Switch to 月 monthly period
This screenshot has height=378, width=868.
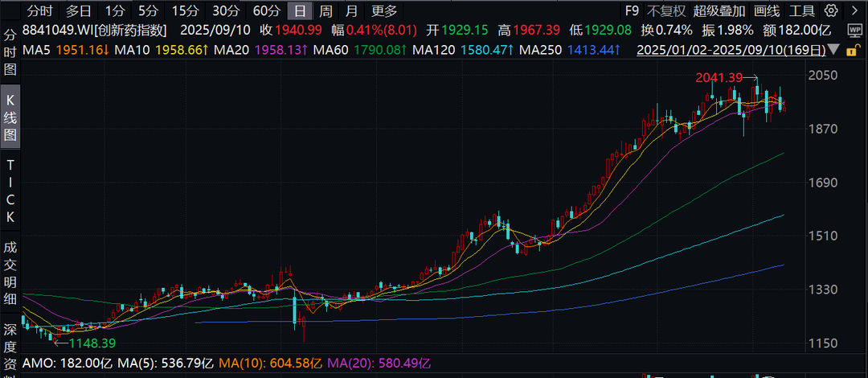[x=351, y=10]
